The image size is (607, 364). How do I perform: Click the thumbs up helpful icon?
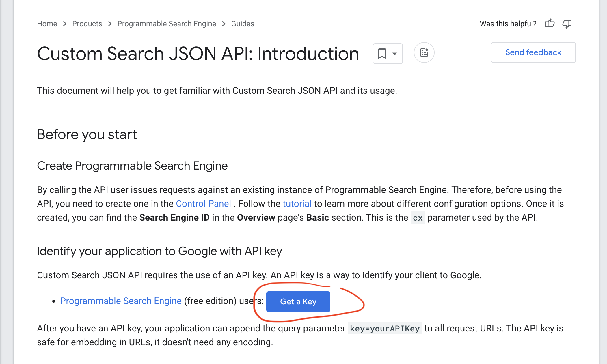click(x=550, y=23)
